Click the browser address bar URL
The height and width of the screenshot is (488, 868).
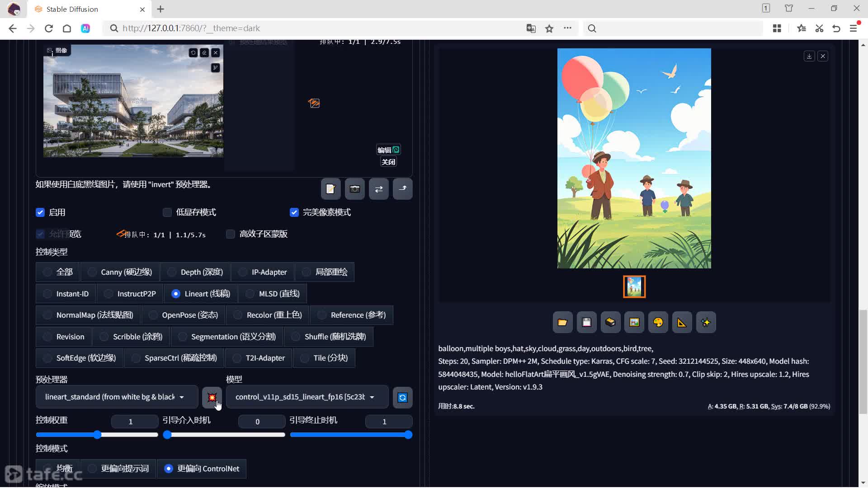click(x=191, y=28)
